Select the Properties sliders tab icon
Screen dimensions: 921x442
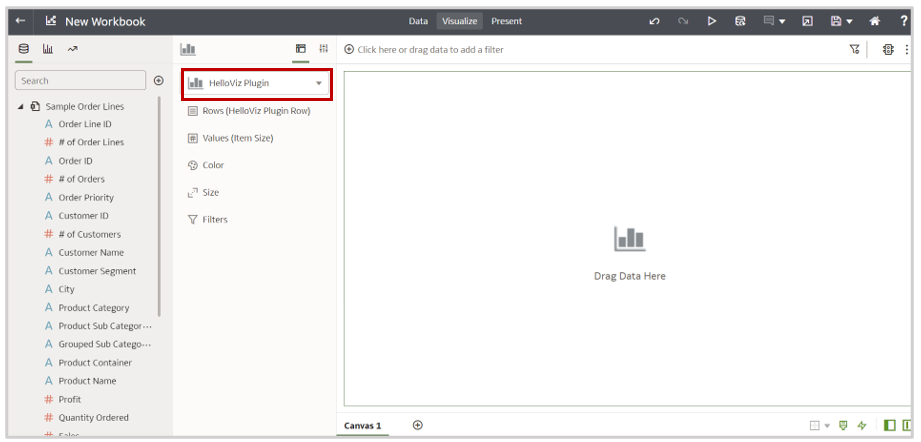point(324,49)
